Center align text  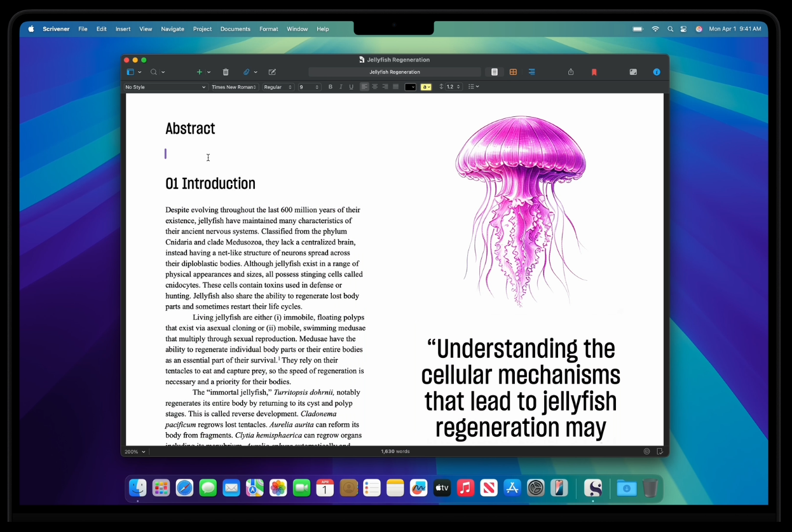click(x=375, y=87)
